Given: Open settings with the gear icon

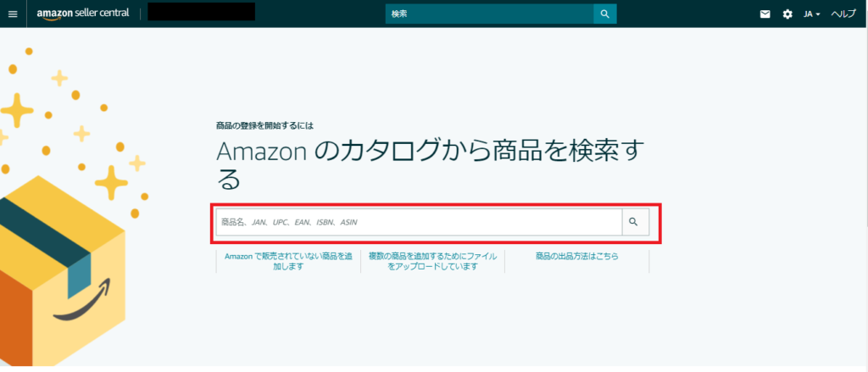Looking at the screenshot, I should point(787,14).
